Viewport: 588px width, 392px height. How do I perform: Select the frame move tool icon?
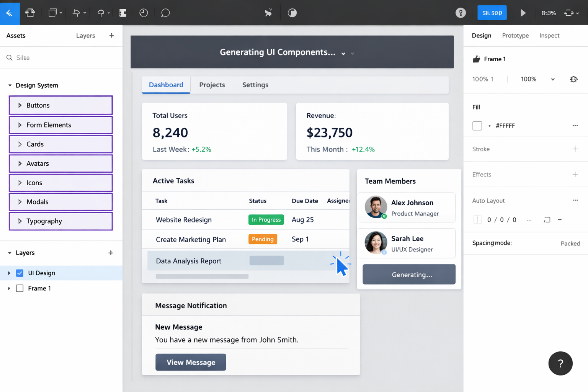[30, 13]
